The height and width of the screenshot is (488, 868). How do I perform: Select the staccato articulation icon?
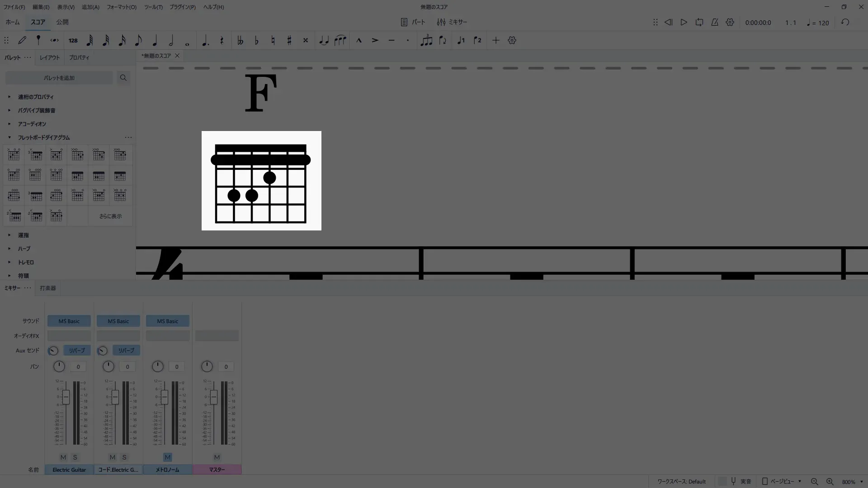[408, 40]
